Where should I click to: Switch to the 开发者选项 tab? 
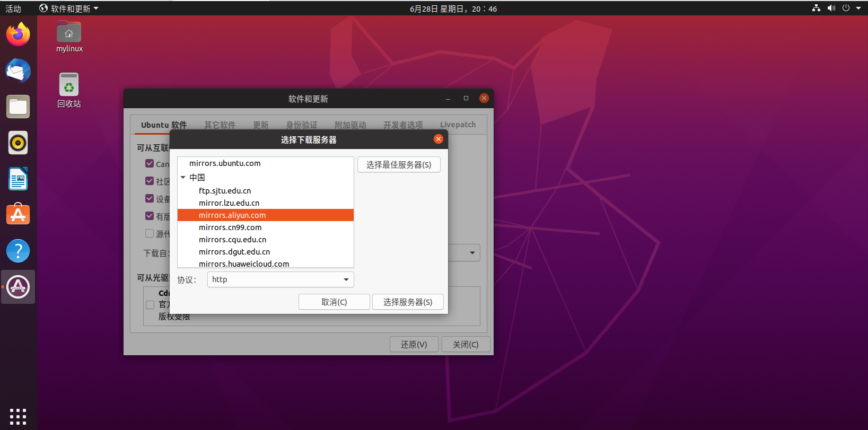pyautogui.click(x=403, y=125)
